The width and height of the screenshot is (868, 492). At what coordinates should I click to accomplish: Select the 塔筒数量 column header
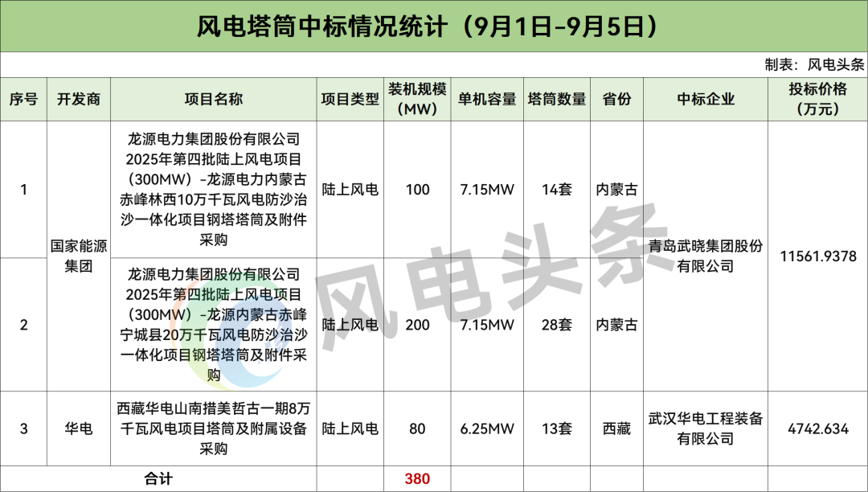coord(557,99)
